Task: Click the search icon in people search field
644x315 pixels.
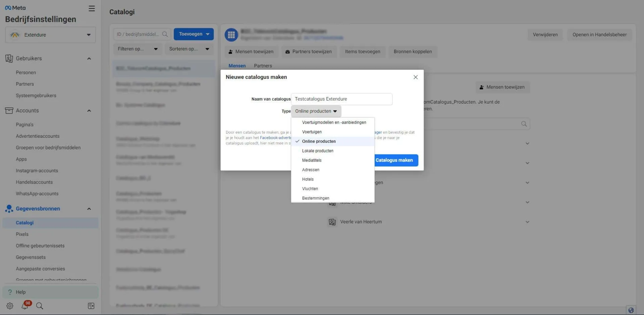Action: 524,124
